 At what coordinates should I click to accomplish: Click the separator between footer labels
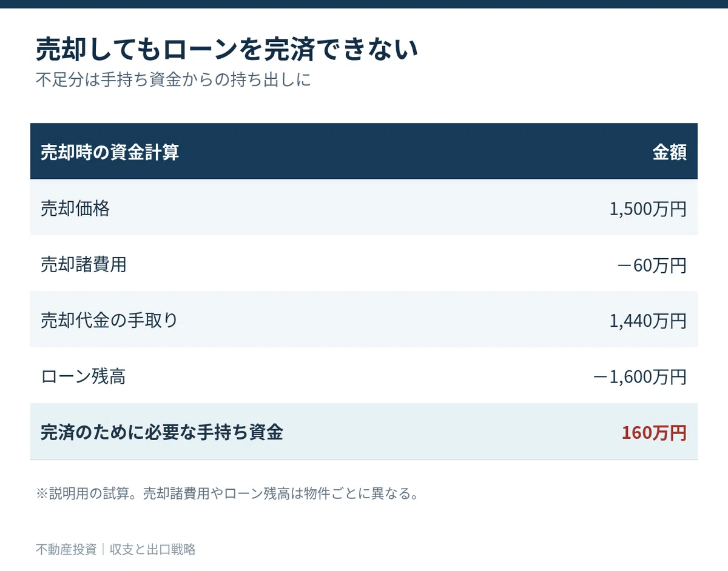point(103,550)
